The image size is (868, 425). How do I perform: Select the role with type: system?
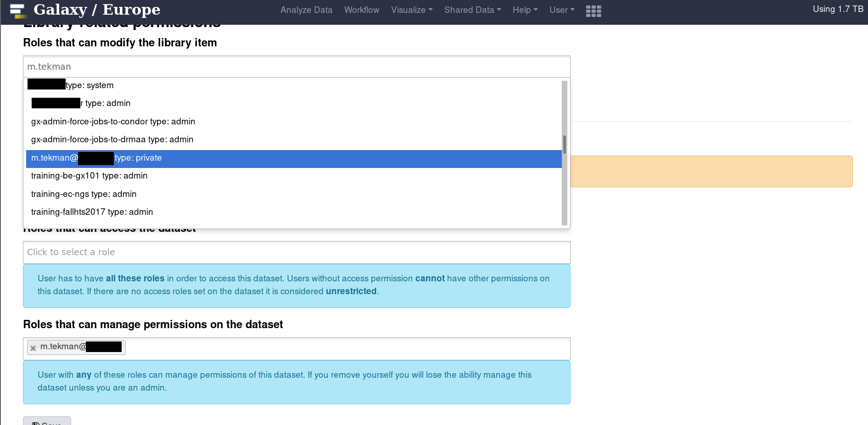[x=294, y=85]
